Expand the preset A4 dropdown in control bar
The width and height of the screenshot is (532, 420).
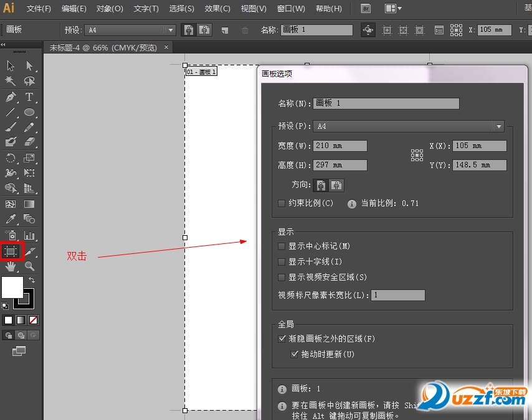click(x=170, y=30)
